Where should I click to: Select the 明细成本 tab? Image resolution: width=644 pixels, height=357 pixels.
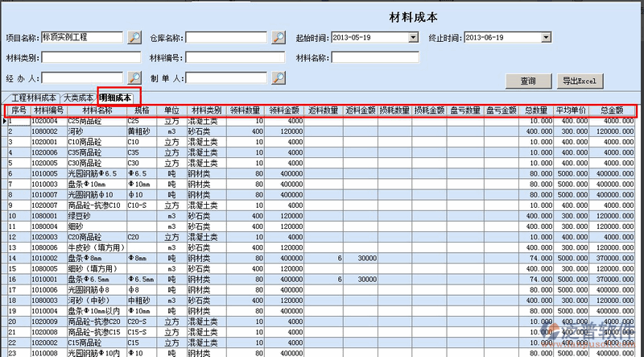click(x=120, y=97)
